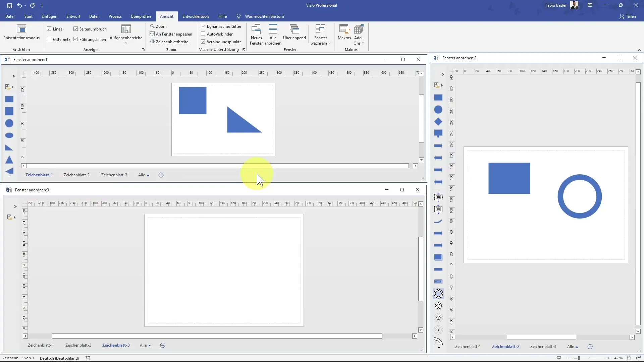
Task: Select Zeichenblatt-1 tab in window 3
Action: [41, 345]
